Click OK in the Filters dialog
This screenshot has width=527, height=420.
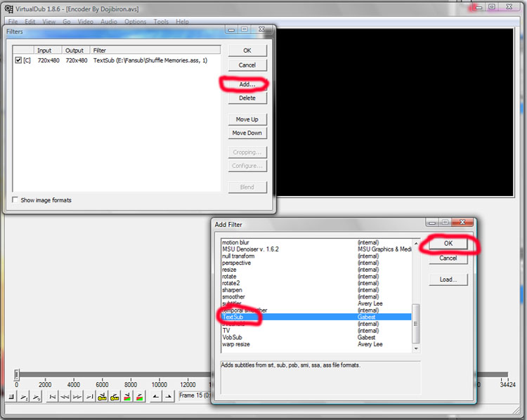coord(247,51)
